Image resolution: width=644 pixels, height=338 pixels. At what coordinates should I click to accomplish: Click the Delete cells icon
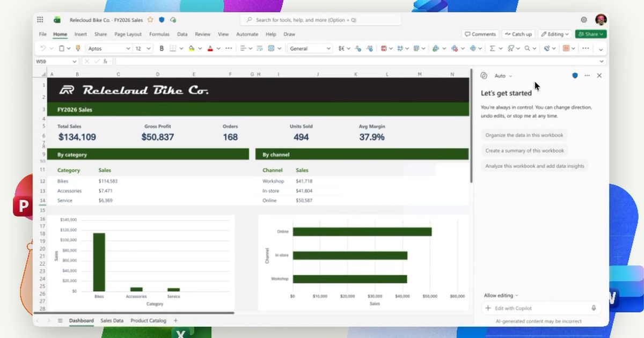(455, 48)
